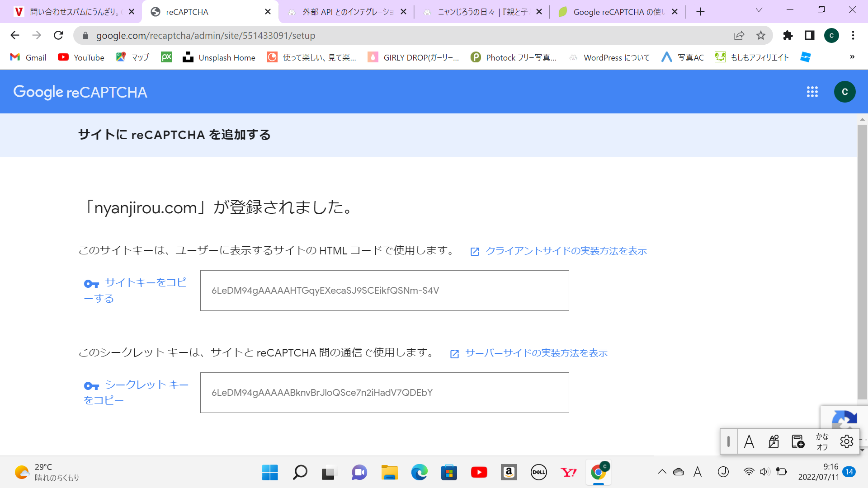The width and height of the screenshot is (868, 488).
Task: Toggle the IME かな オフ input switch
Action: (822, 441)
